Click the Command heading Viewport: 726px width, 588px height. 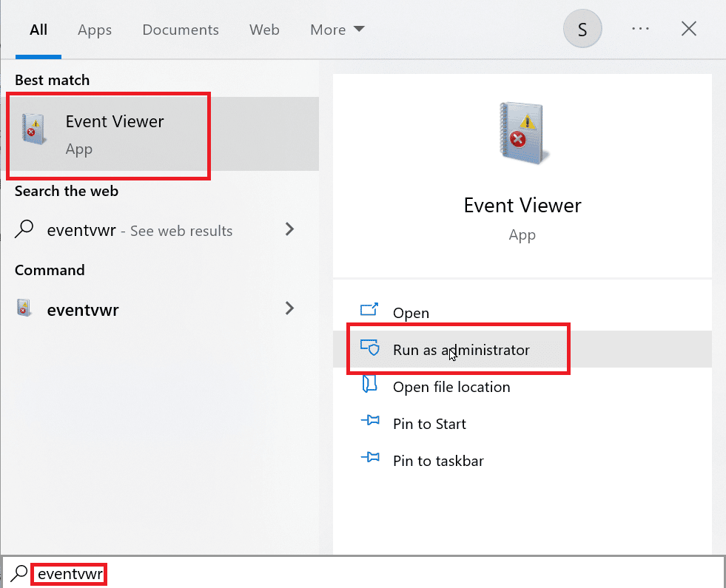pyautogui.click(x=50, y=270)
